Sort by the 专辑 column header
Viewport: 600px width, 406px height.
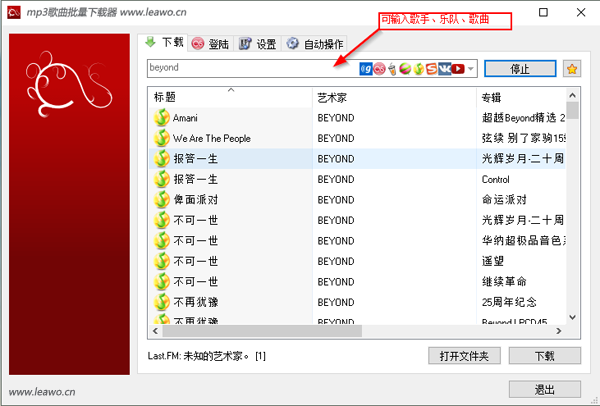click(521, 97)
